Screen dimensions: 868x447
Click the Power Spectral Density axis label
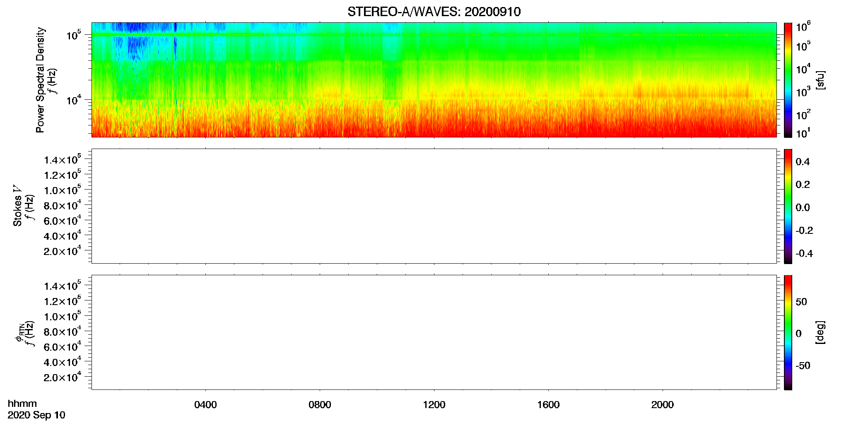(40, 80)
